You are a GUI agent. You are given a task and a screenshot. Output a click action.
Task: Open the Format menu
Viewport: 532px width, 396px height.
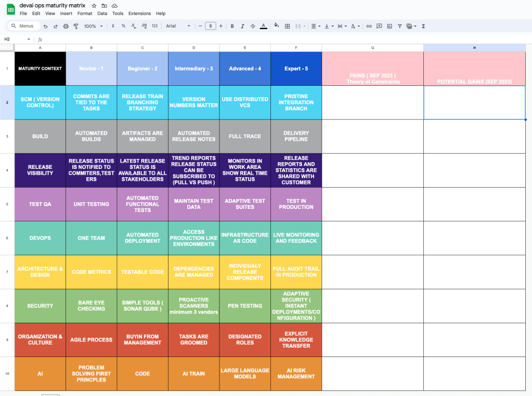85,14
